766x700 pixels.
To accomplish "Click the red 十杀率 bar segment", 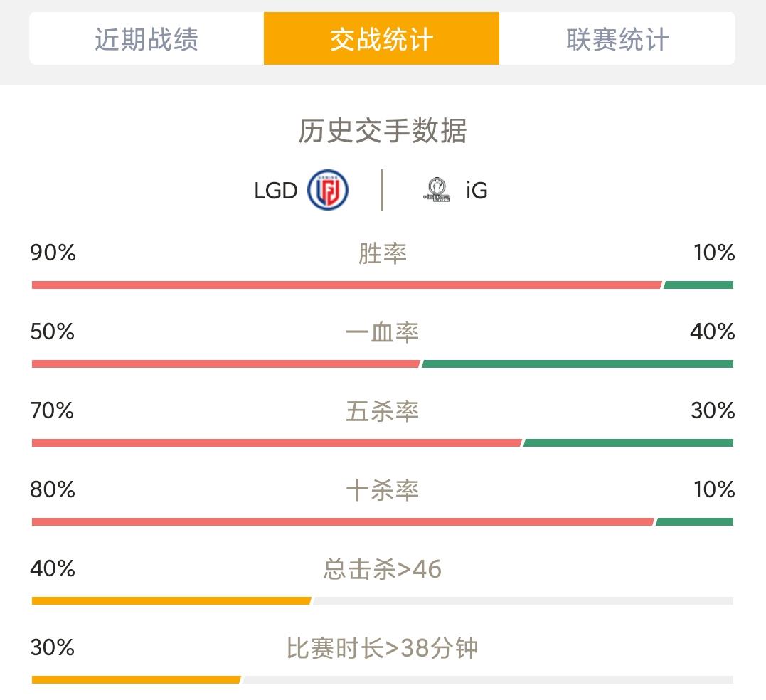I will pyautogui.click(x=343, y=522).
